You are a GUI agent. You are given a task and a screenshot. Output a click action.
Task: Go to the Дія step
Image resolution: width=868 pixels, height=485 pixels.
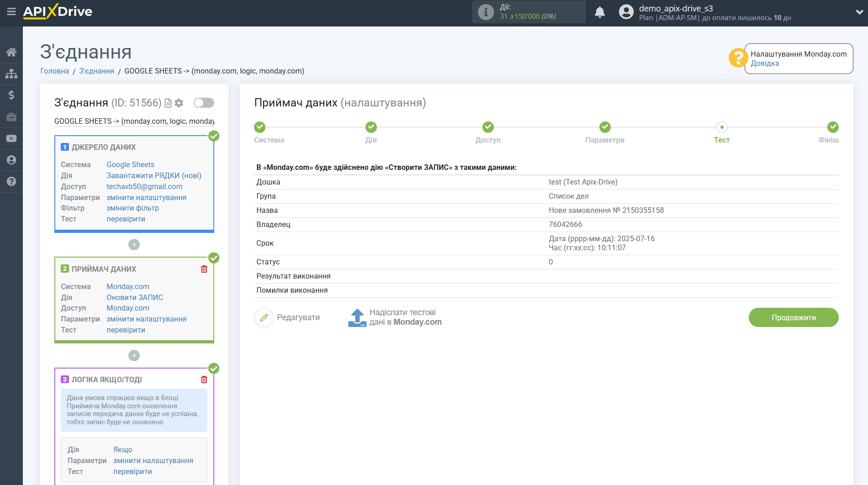(371, 127)
